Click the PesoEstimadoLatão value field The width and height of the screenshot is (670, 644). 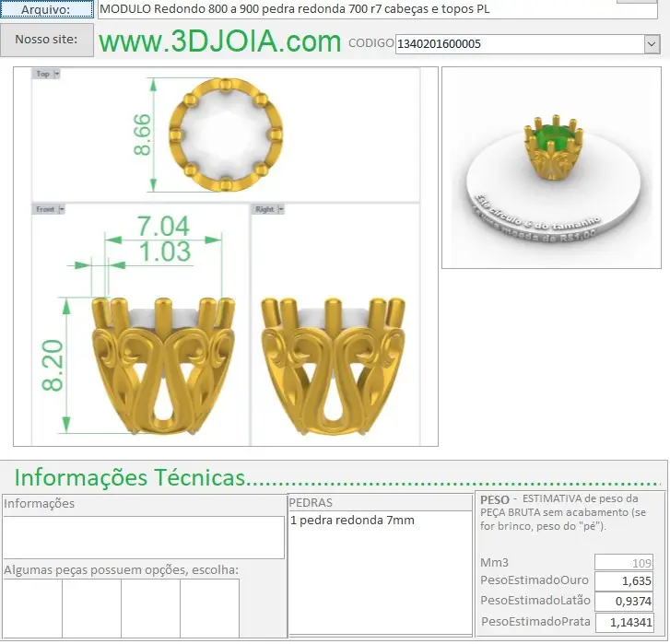[x=624, y=602]
